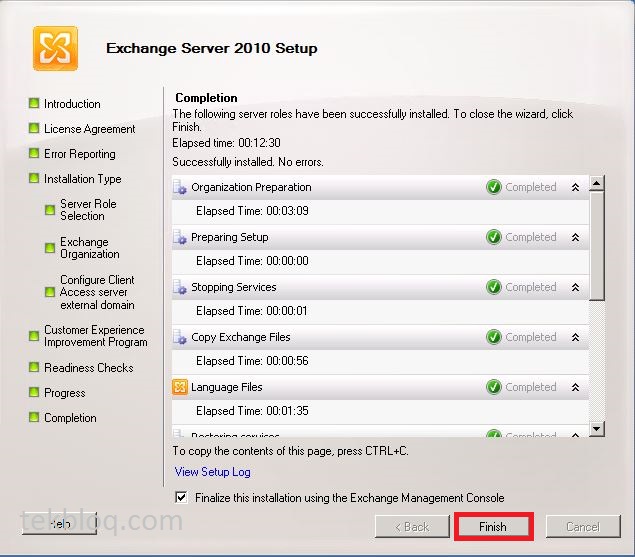Click green checkmark for Preparing Setup
The height and width of the screenshot is (557, 635).
coord(494,237)
